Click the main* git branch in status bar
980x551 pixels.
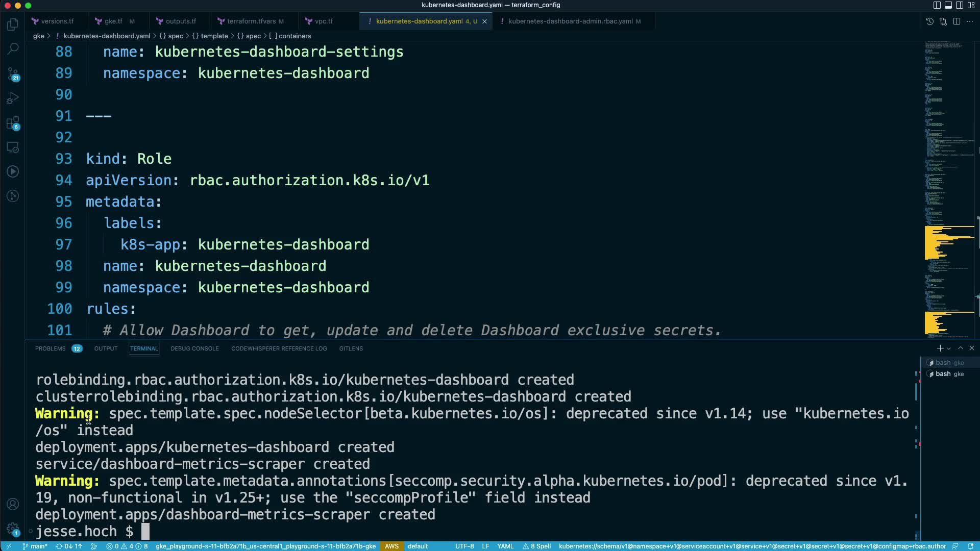tap(35, 546)
